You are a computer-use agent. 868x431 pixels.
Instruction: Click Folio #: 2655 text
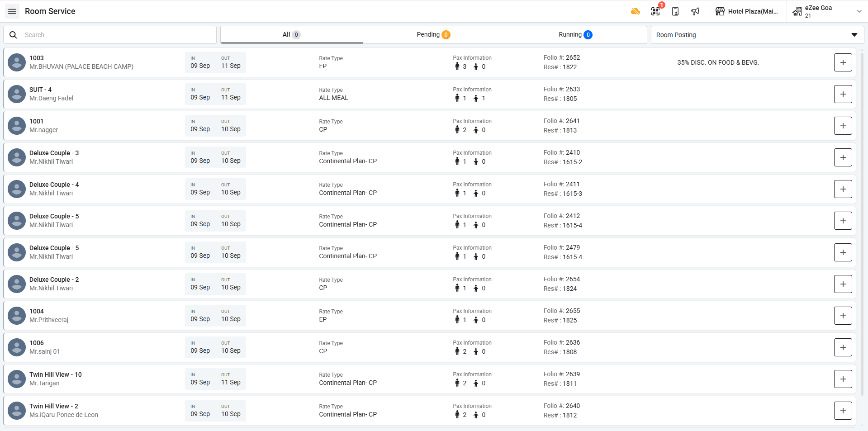click(x=562, y=311)
